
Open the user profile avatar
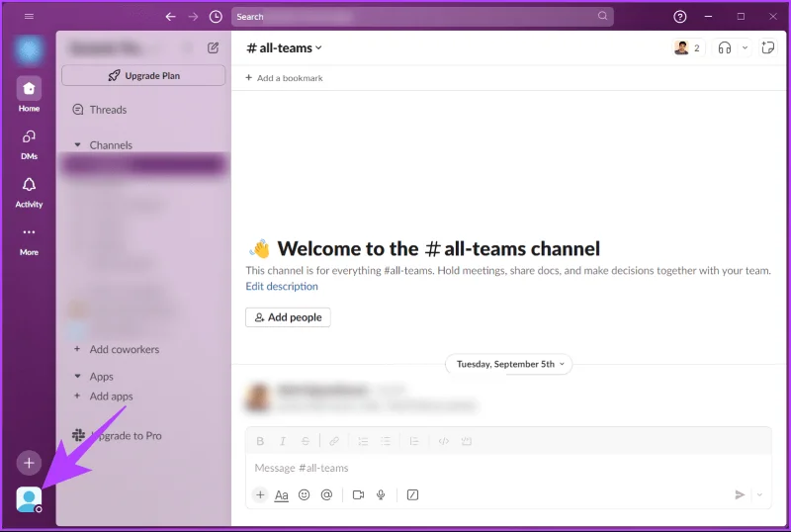pyautogui.click(x=29, y=499)
